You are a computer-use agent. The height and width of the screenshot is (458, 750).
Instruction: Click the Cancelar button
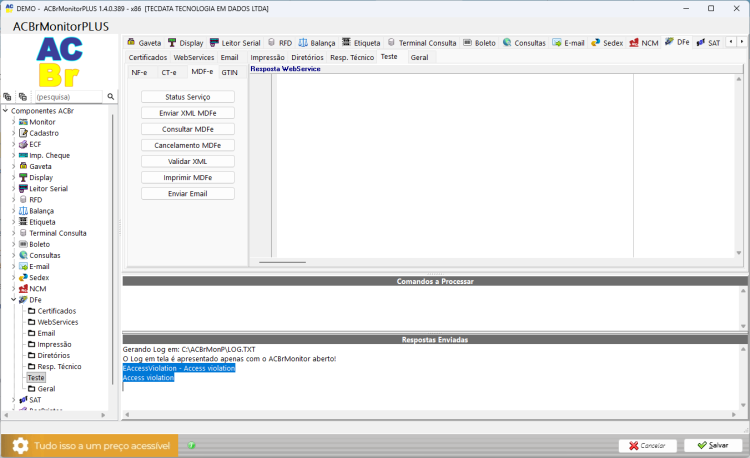[x=647, y=445]
